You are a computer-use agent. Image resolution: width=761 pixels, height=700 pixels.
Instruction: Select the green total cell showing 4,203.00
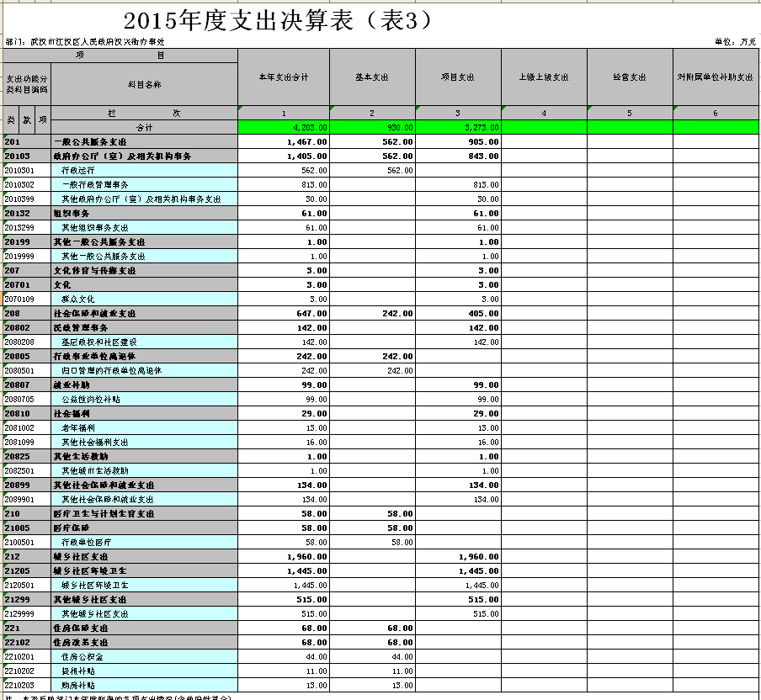[284, 127]
